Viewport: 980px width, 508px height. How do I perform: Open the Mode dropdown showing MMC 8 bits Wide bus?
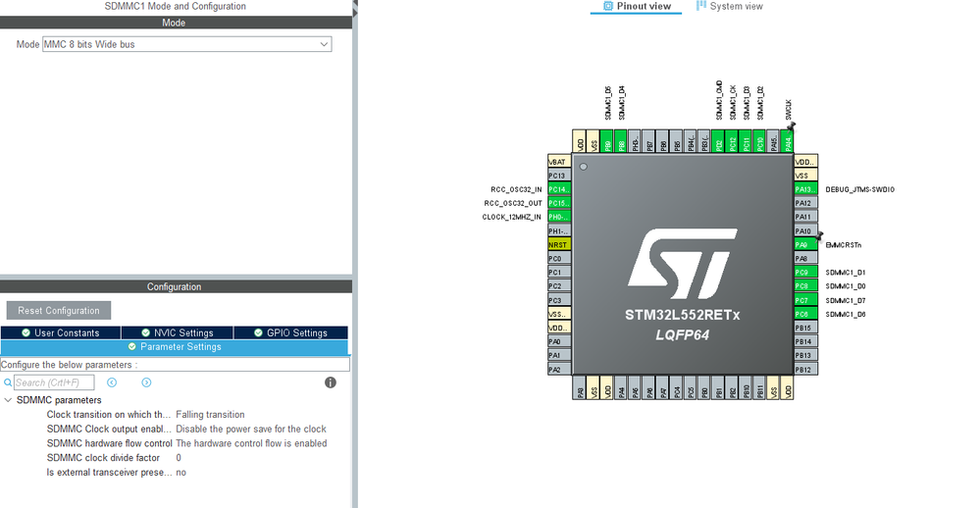coord(186,44)
